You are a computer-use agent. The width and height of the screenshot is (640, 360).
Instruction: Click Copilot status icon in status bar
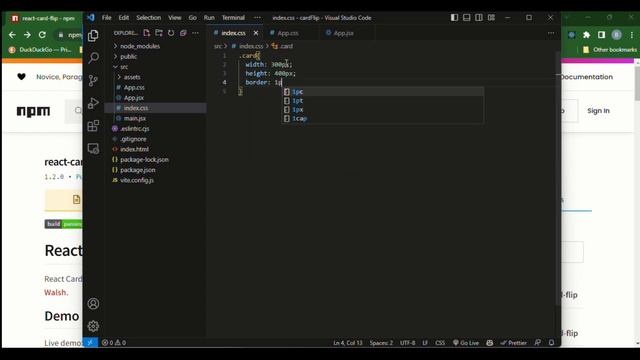[489, 343]
